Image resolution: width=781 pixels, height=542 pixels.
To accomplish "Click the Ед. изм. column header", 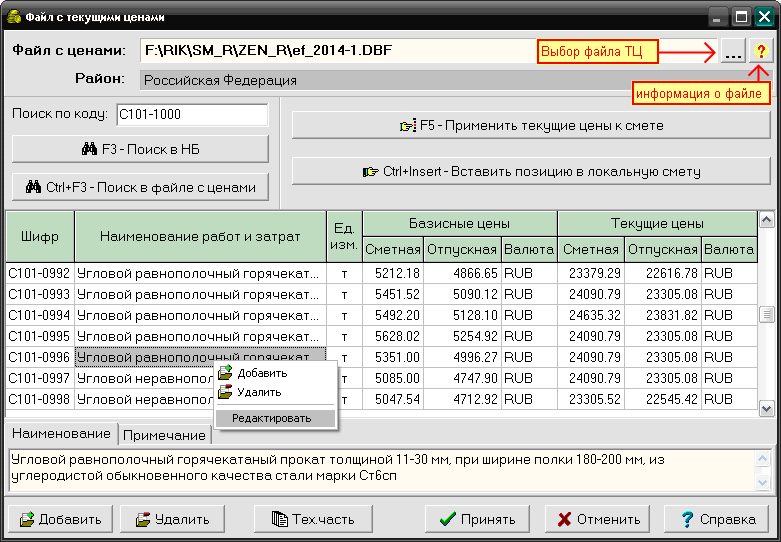I will click(x=344, y=237).
